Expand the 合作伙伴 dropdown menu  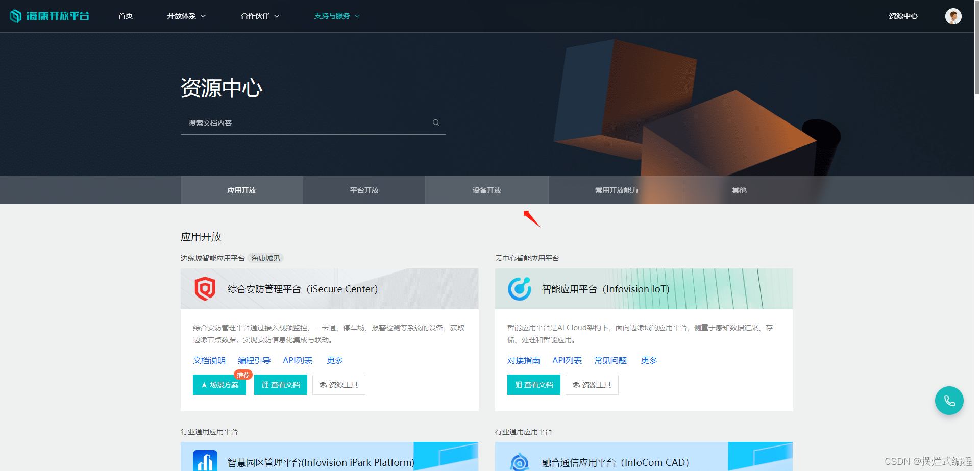pyautogui.click(x=260, y=16)
